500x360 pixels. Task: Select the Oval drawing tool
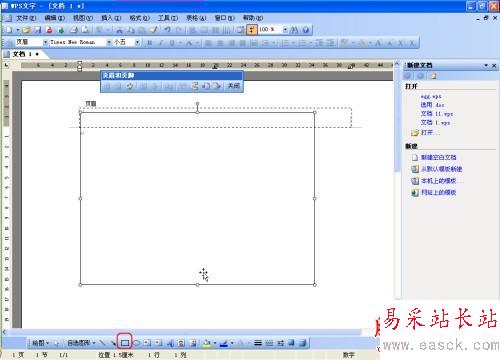pos(136,343)
